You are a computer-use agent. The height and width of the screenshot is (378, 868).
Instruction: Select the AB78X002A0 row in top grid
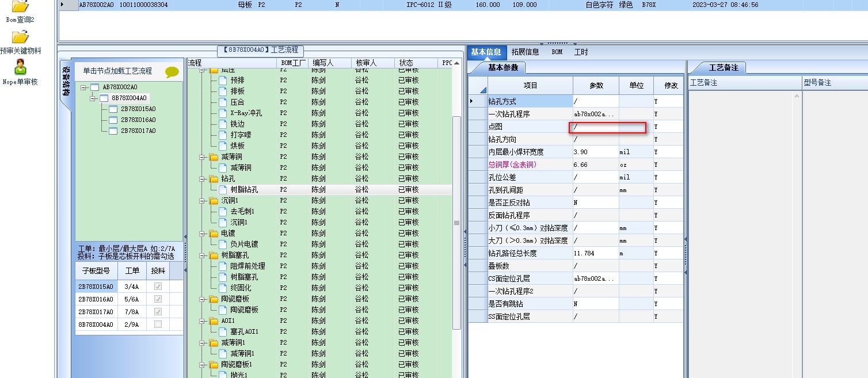pos(463,5)
